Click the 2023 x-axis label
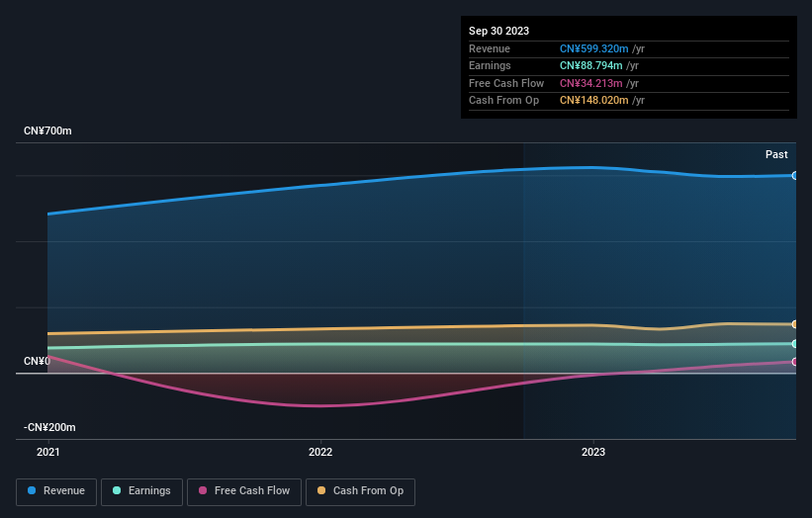This screenshot has width=812, height=518. pos(593,452)
